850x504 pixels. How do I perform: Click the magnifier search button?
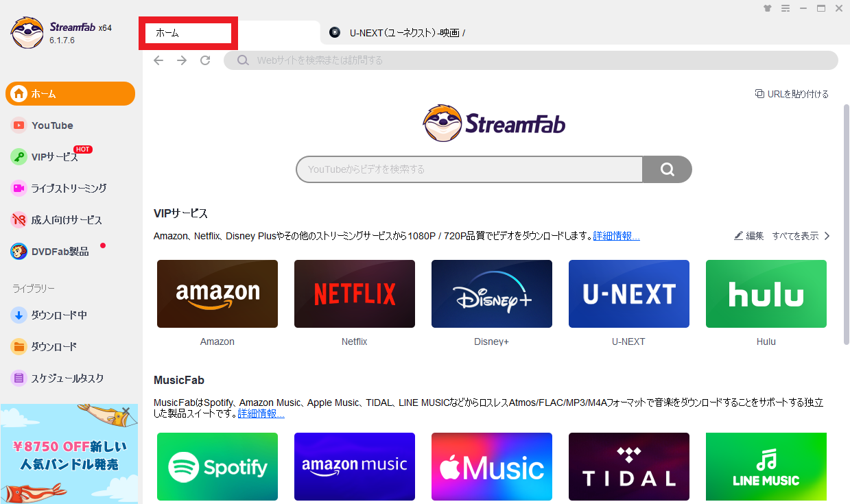[x=667, y=169]
